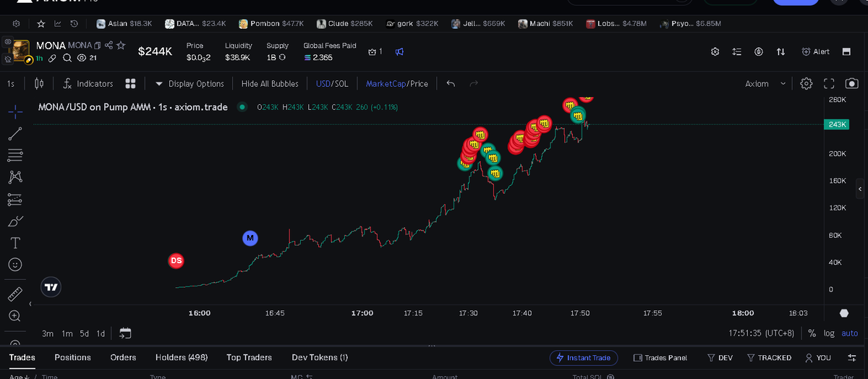
Task: Open the Orders tab
Action: pyautogui.click(x=123, y=357)
